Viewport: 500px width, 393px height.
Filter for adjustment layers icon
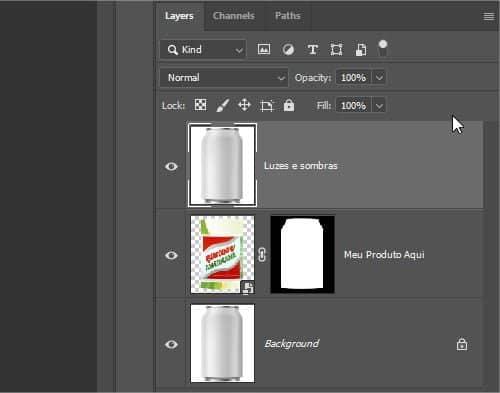coord(288,50)
